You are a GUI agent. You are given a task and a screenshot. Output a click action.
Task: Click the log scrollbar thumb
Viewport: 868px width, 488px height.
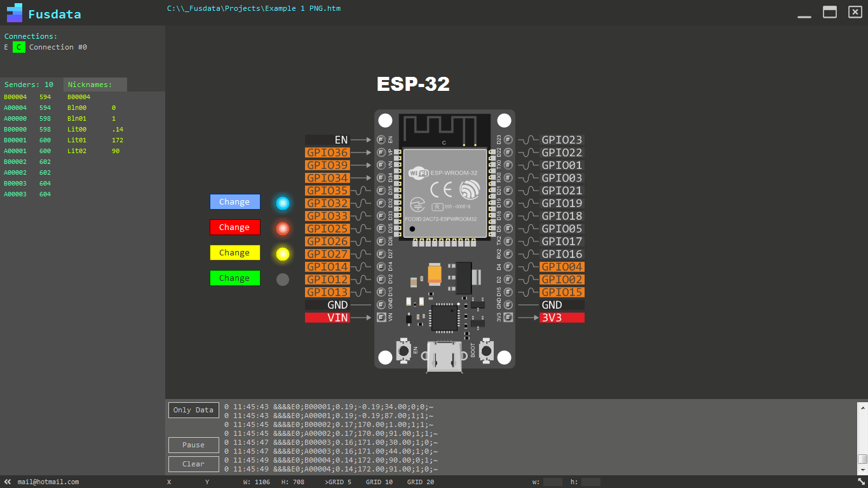pos(862,459)
